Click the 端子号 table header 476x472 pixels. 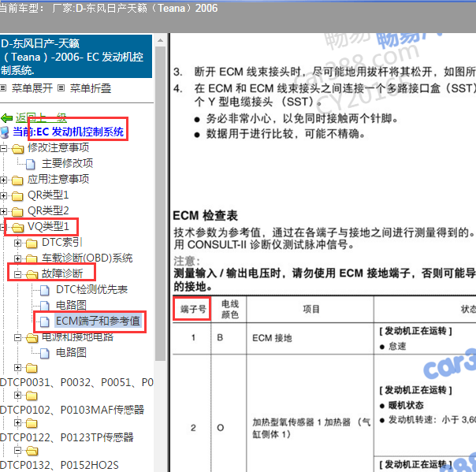(x=193, y=310)
